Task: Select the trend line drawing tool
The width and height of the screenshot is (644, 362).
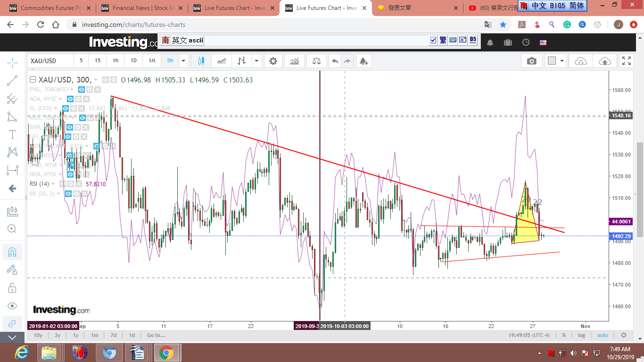Action: pos(12,81)
